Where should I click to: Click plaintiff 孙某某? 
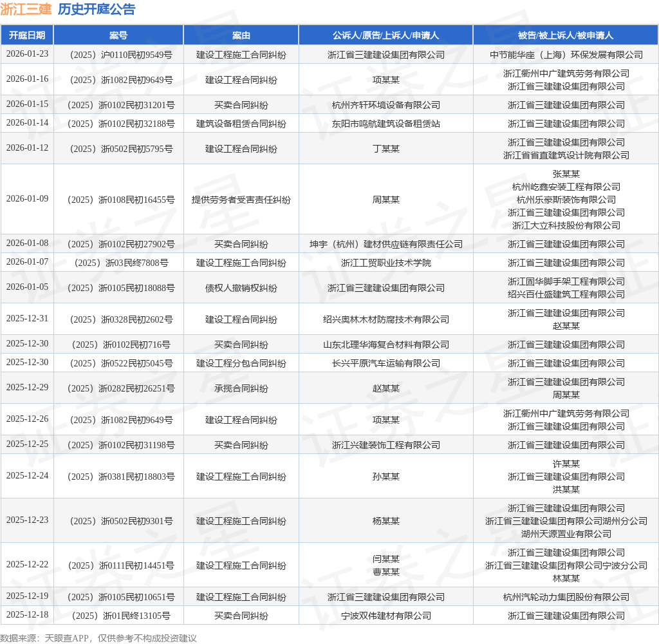386,477
